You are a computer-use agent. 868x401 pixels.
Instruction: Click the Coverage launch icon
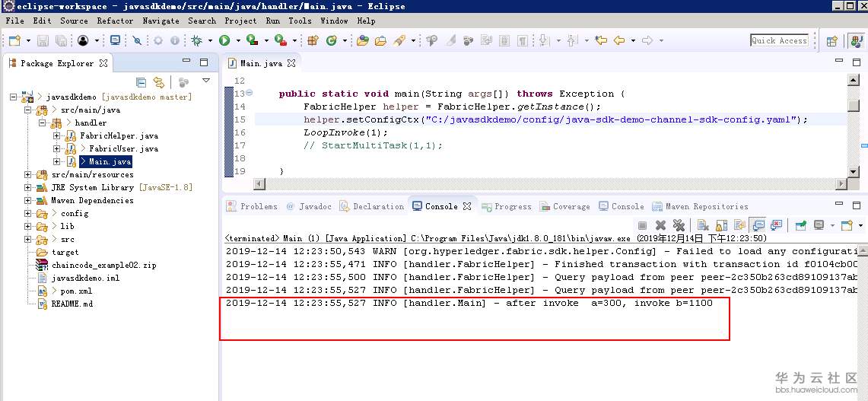point(253,40)
